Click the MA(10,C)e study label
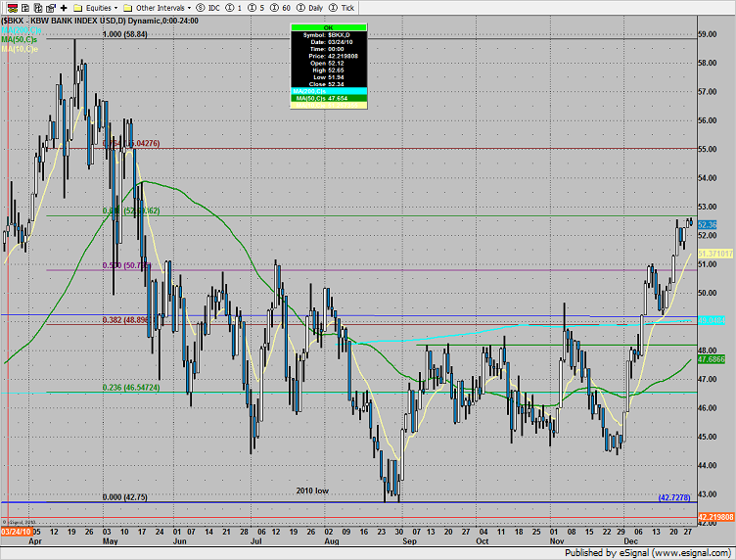 (20, 49)
